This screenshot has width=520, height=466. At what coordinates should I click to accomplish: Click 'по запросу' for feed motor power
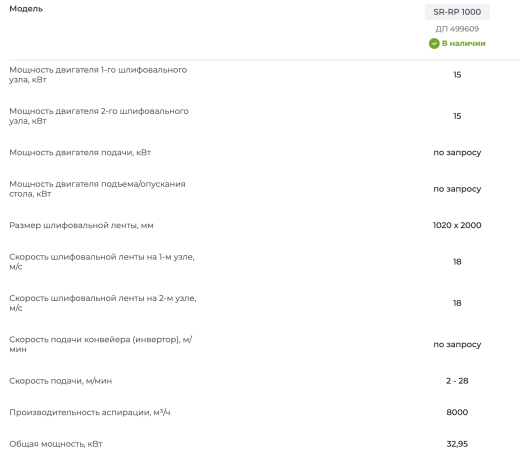(457, 153)
